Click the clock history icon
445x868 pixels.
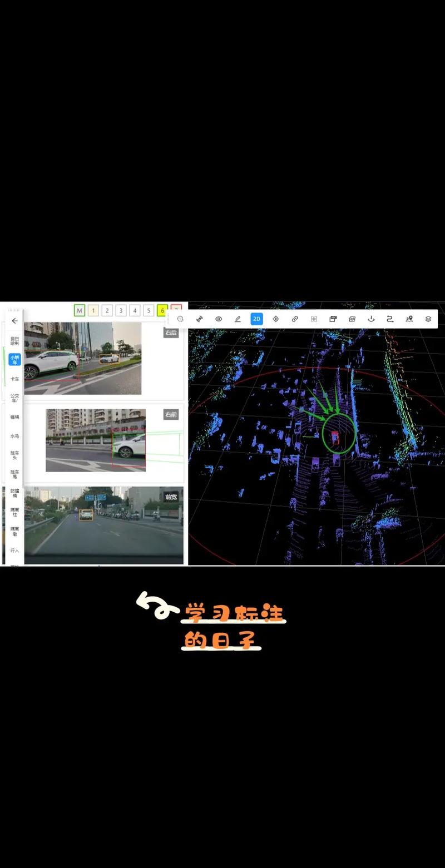click(x=180, y=319)
